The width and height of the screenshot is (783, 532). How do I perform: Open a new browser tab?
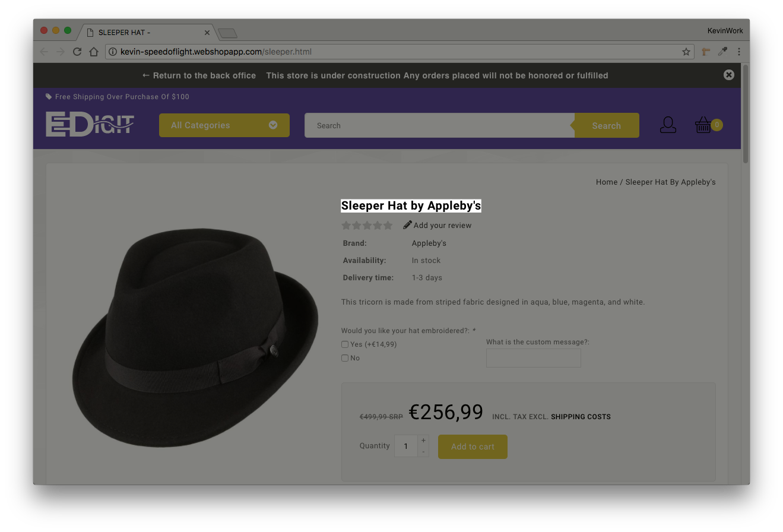pyautogui.click(x=228, y=33)
